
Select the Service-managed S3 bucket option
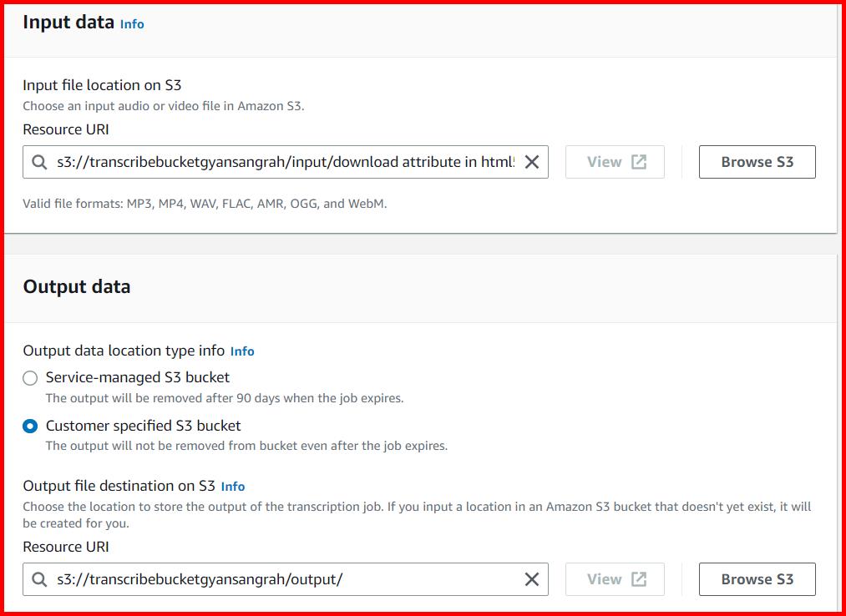(x=30, y=378)
